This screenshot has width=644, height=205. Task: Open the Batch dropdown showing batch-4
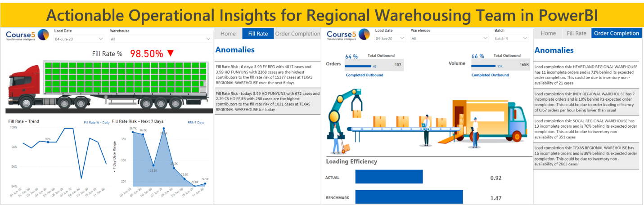click(512, 39)
